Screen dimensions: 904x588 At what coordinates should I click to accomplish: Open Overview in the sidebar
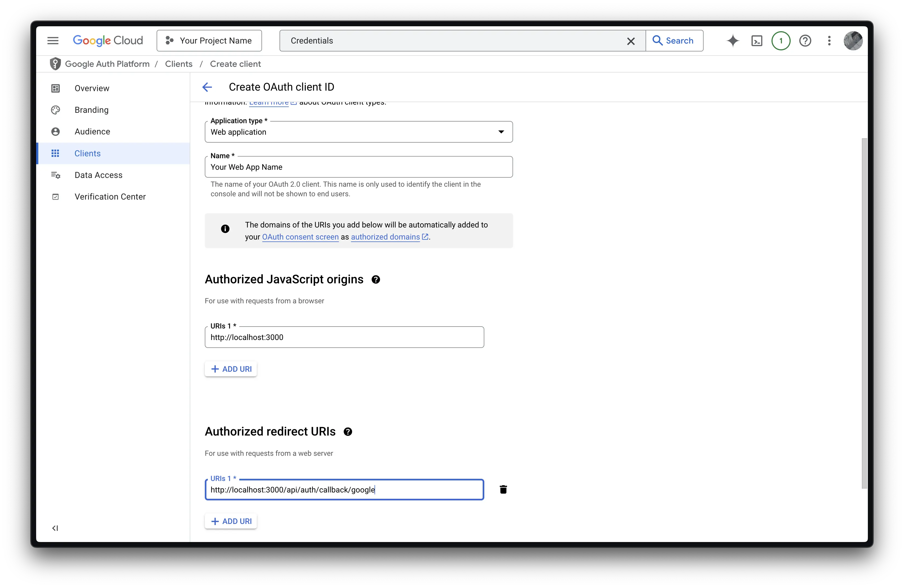[x=113, y=88]
